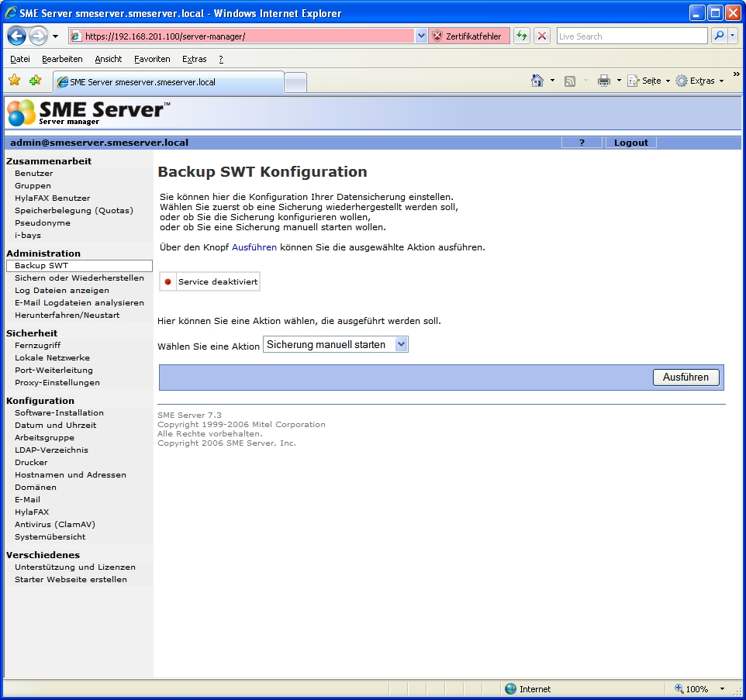Refresh the page with the green arrows icon

tap(522, 36)
